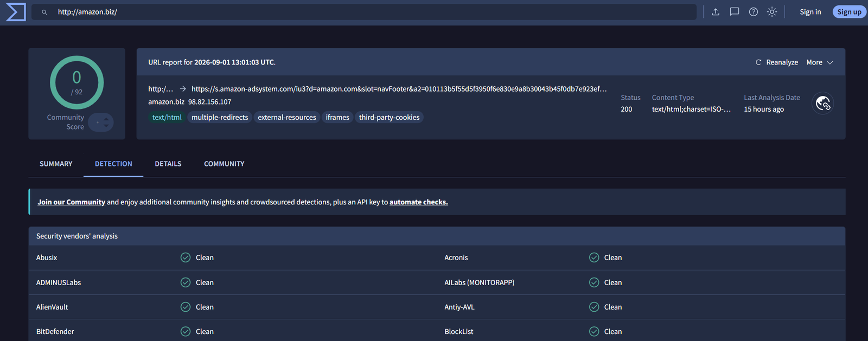Click the Clean checkmark icon for ADMINUSLabs
This screenshot has height=341, width=868.
pos(186,282)
